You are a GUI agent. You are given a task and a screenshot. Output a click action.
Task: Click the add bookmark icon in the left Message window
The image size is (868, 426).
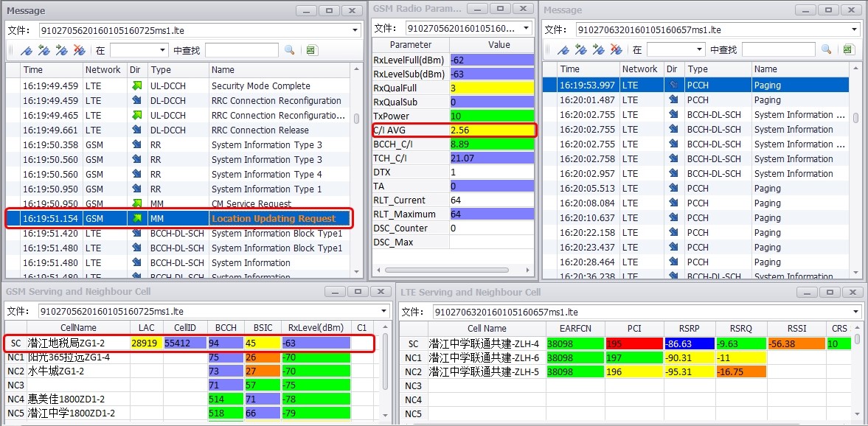27,50
